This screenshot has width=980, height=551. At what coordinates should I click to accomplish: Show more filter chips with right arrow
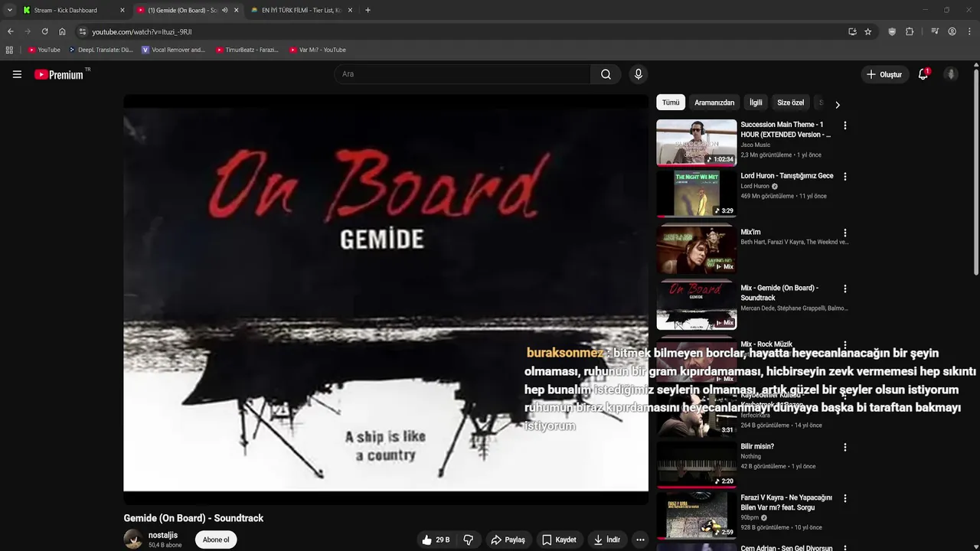(x=837, y=105)
